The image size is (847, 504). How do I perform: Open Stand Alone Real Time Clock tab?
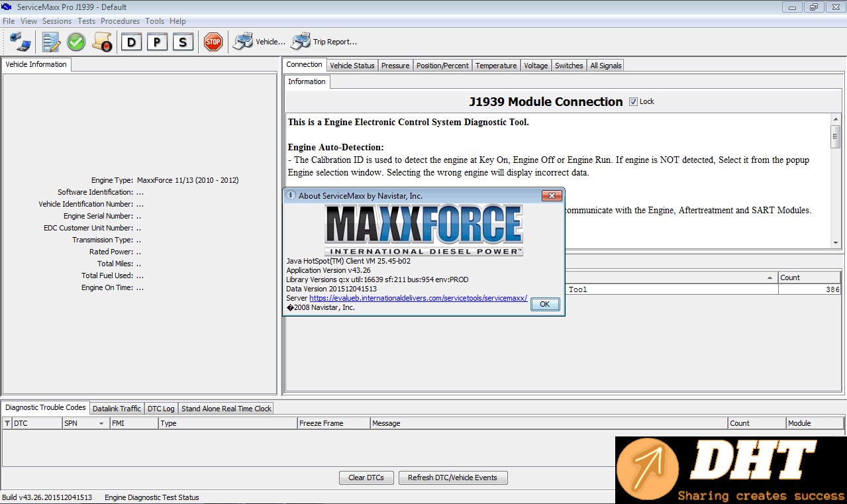pyautogui.click(x=226, y=409)
